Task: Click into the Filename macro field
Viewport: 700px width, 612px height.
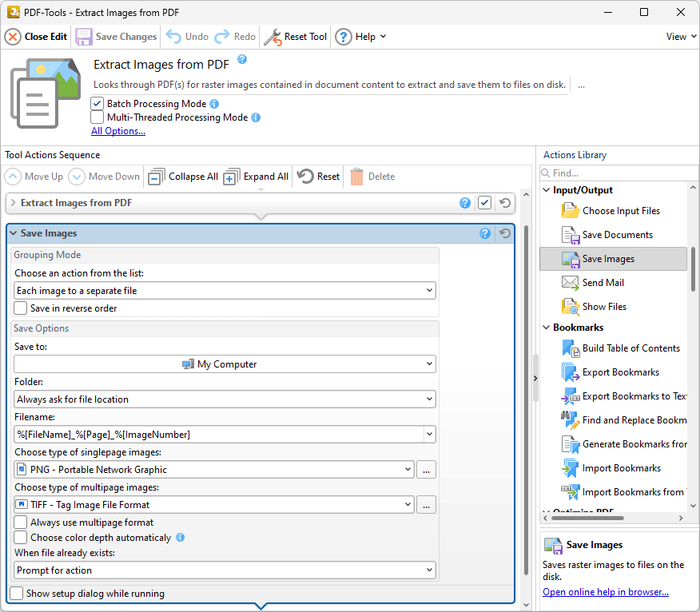Action: tap(219, 435)
